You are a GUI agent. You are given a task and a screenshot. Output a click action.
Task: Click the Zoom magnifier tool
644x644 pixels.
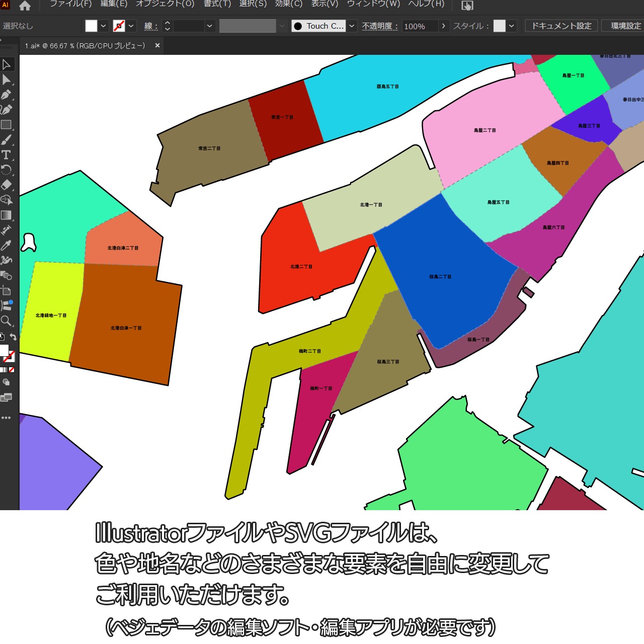[6, 320]
